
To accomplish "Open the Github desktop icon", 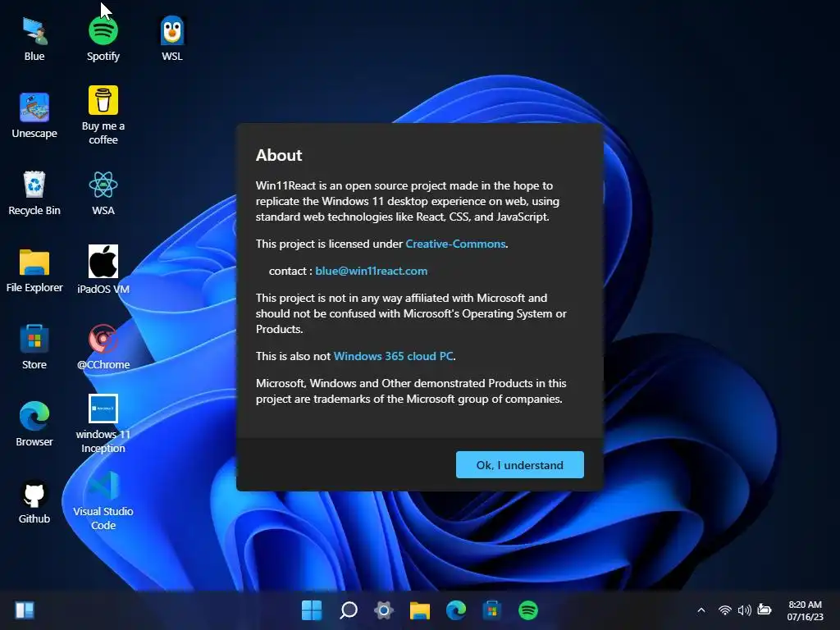I will [x=34, y=501].
